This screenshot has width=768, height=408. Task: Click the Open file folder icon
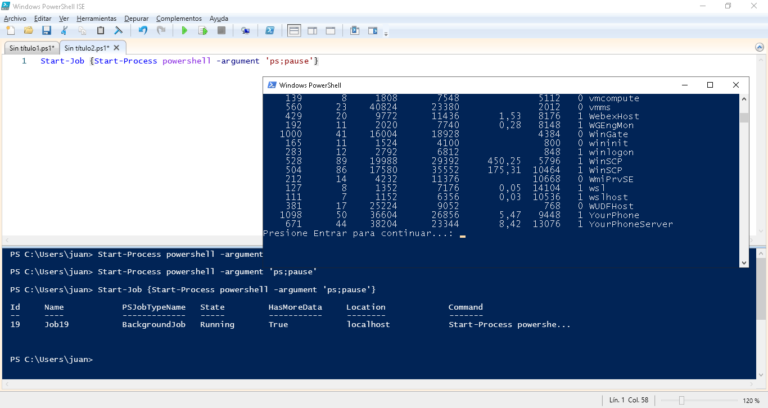tap(28, 31)
